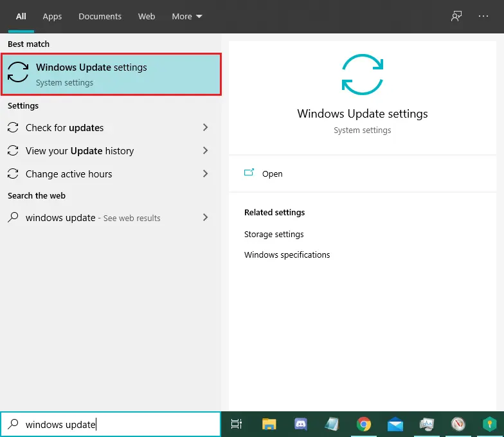
Task: Open the compass-style app icon in taskbar
Action: (x=458, y=424)
